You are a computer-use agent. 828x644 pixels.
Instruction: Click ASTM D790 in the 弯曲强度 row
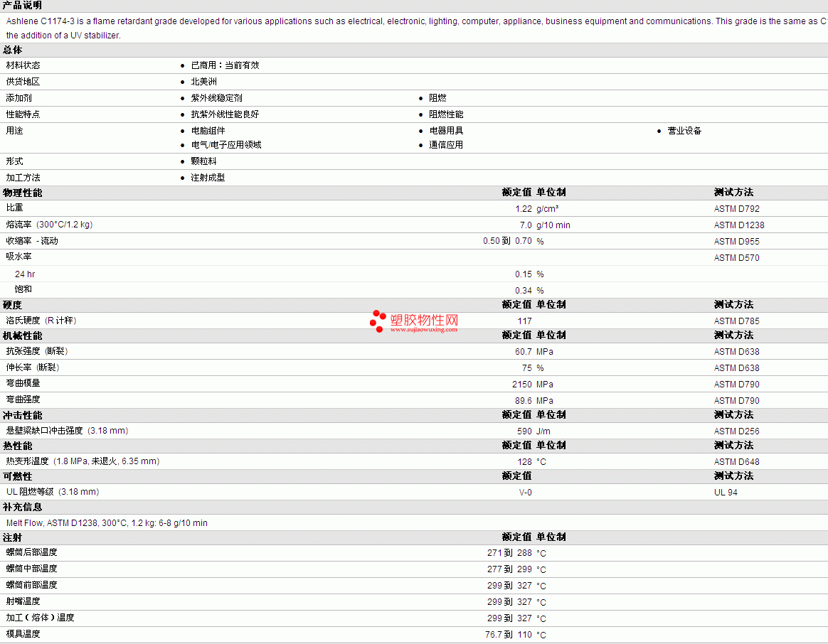point(737,401)
